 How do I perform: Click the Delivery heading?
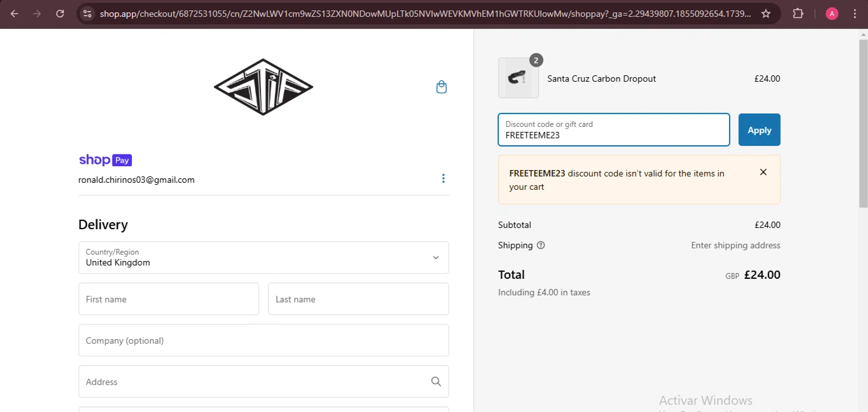point(103,225)
